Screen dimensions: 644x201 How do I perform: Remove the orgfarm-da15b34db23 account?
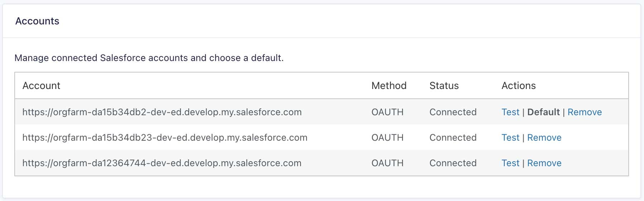click(544, 138)
